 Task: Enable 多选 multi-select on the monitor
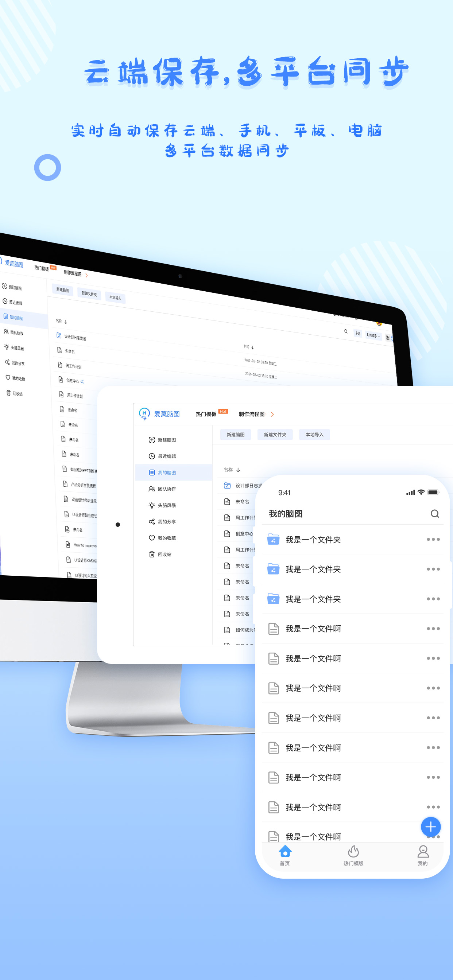coord(357,333)
